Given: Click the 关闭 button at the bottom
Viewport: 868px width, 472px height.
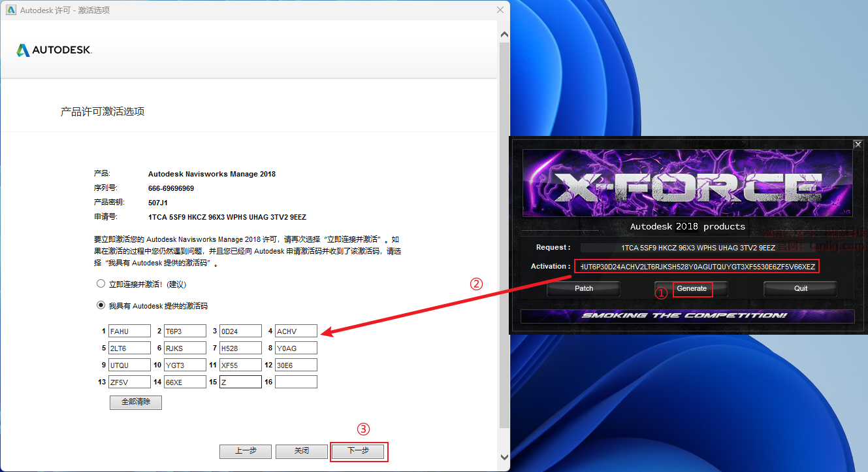Looking at the screenshot, I should [x=301, y=451].
